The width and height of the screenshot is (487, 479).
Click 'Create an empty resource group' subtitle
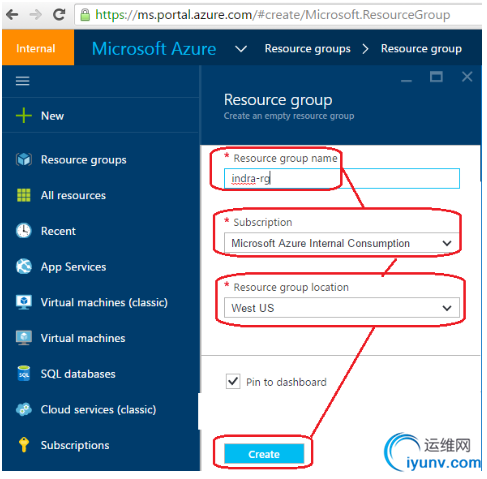pos(289,116)
